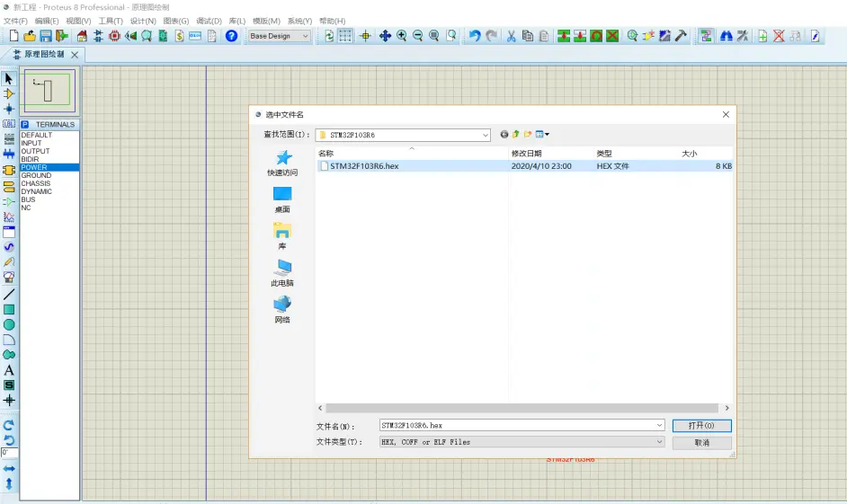Click the schematic overview thumbnail
This screenshot has width=847, height=504.
point(49,91)
